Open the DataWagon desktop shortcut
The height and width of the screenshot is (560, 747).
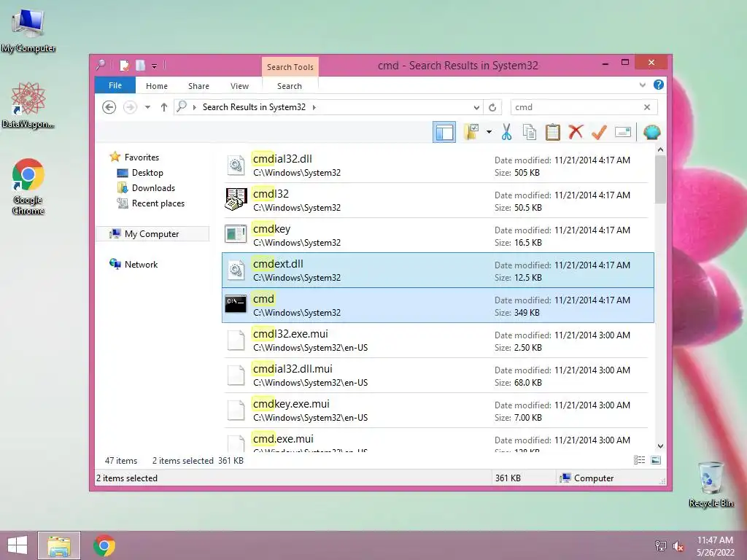point(28,105)
